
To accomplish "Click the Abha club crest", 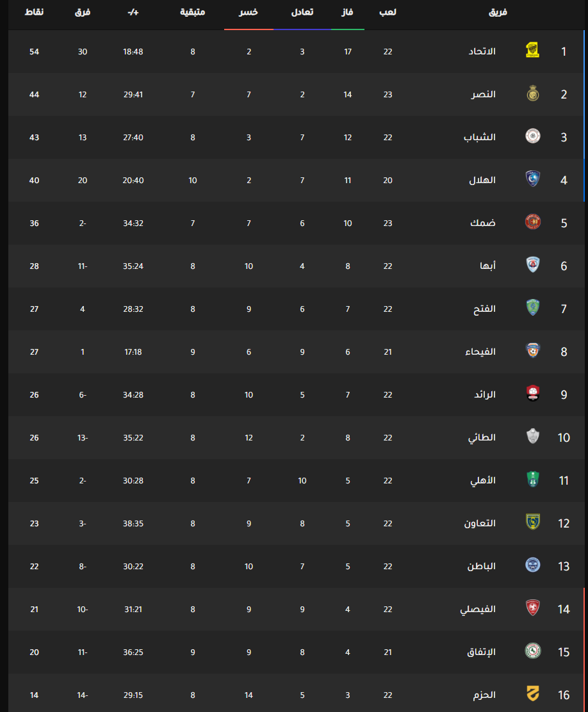I will [x=532, y=264].
